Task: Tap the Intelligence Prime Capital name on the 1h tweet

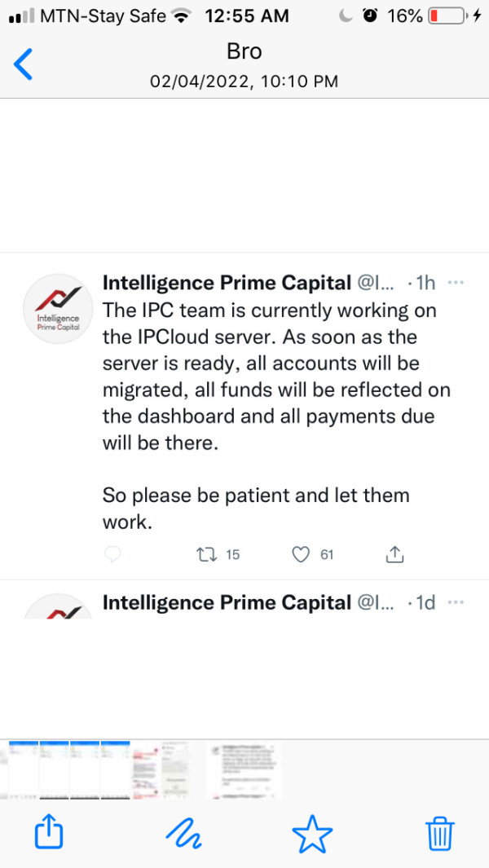Action: (227, 283)
